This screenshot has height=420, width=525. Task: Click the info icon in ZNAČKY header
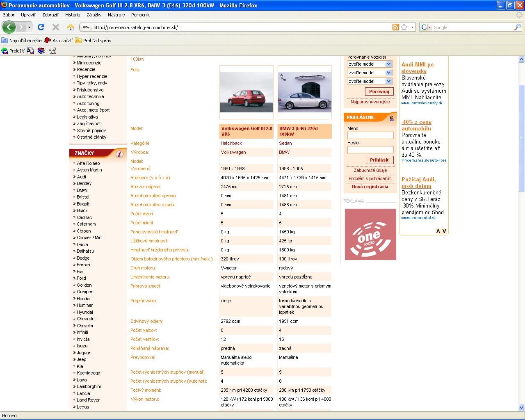(x=119, y=154)
